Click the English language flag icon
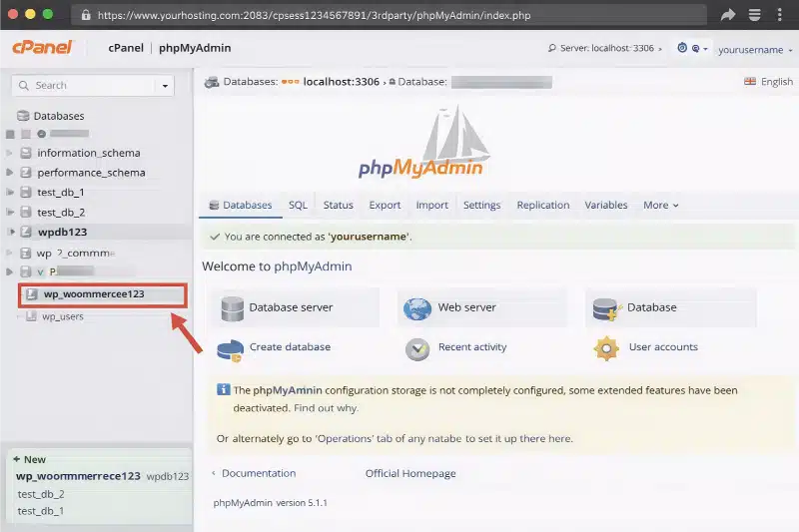This screenshot has height=532, width=799. pos(750,82)
